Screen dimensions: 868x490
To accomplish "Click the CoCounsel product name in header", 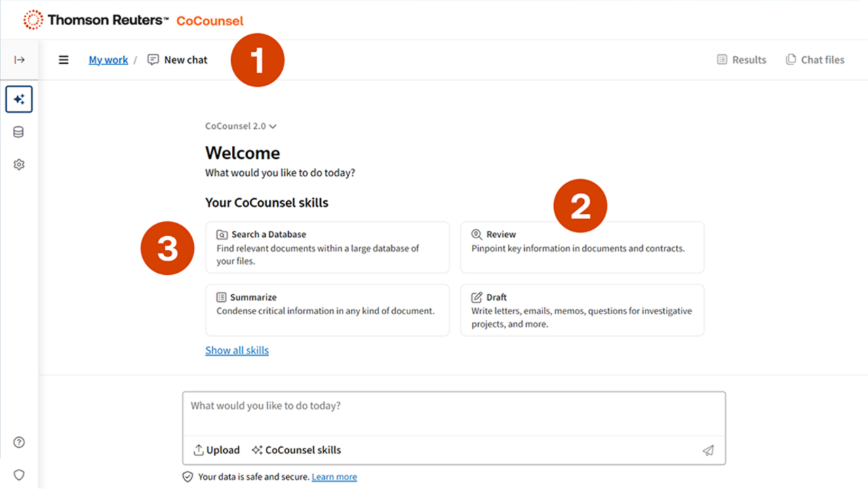I will pyautogui.click(x=210, y=21).
